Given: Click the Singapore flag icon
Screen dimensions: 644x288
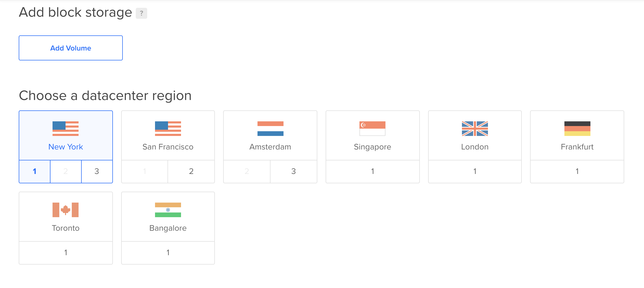Looking at the screenshot, I should [x=372, y=129].
